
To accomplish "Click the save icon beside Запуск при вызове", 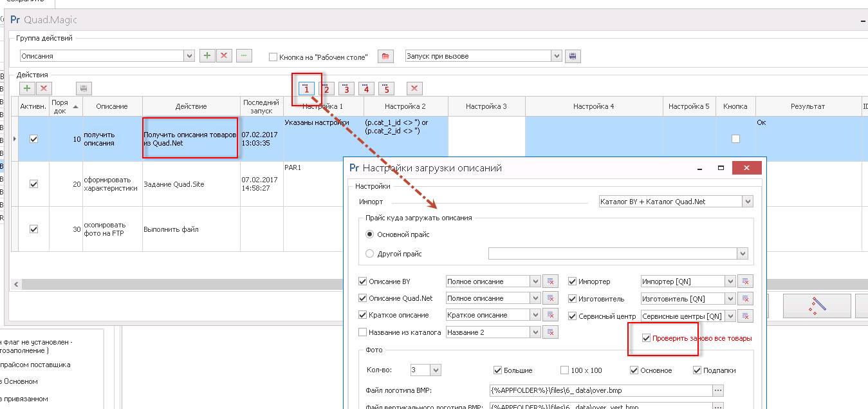I will 573,56.
